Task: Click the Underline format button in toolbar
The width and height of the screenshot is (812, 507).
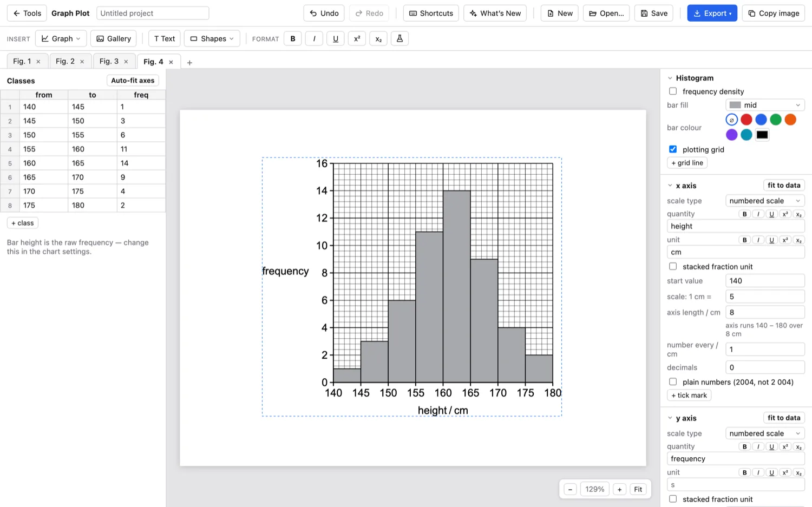Action: coord(336,38)
